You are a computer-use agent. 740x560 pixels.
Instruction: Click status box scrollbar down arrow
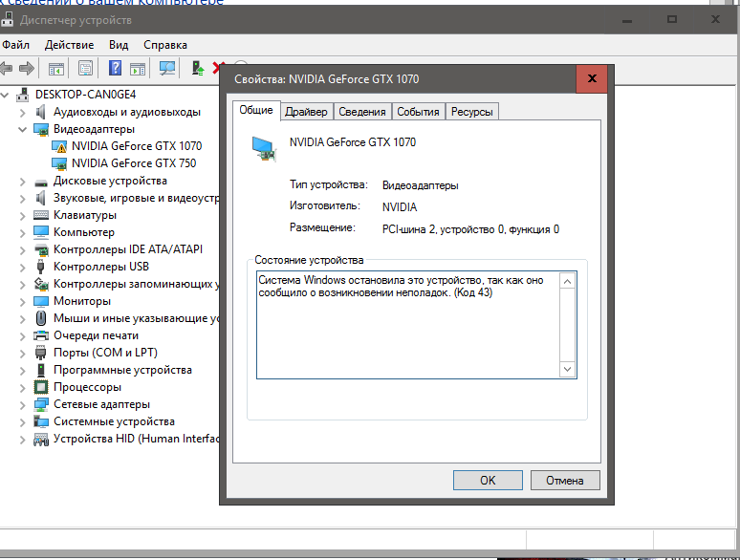tap(567, 369)
